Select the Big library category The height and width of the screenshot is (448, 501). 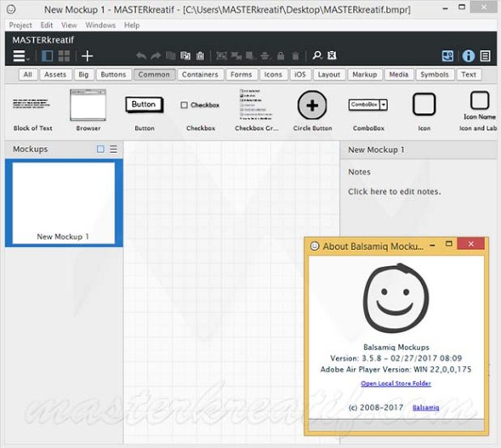83,75
